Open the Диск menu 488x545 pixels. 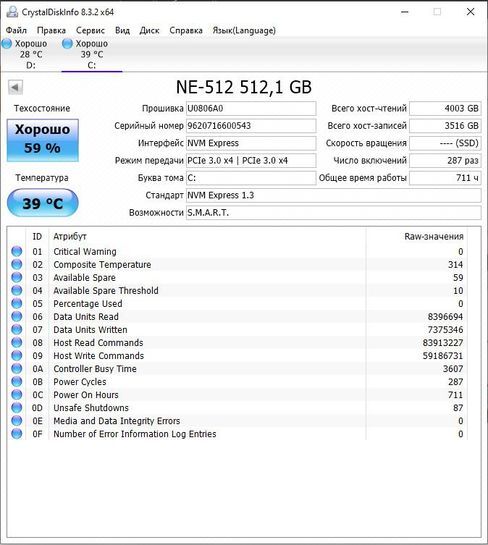point(149,31)
